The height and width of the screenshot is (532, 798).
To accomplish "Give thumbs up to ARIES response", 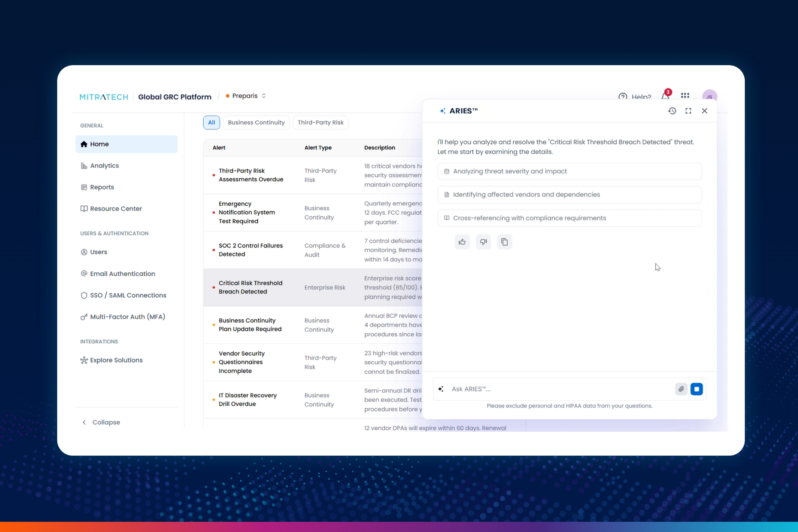I will click(x=462, y=242).
